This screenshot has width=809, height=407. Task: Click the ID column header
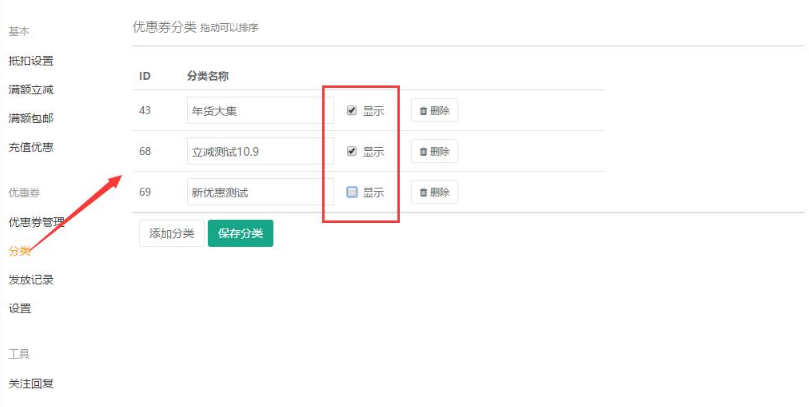point(144,76)
